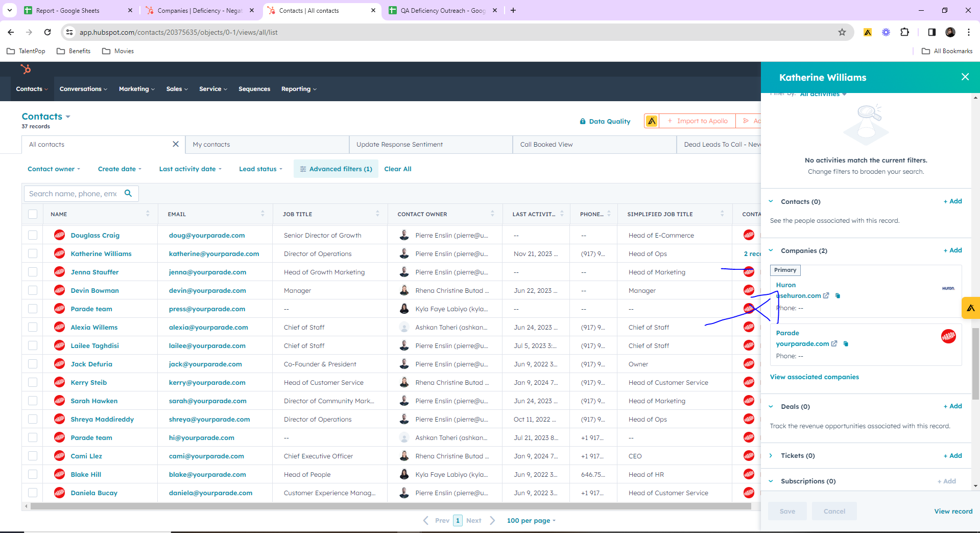Click Clear All filters

(398, 169)
